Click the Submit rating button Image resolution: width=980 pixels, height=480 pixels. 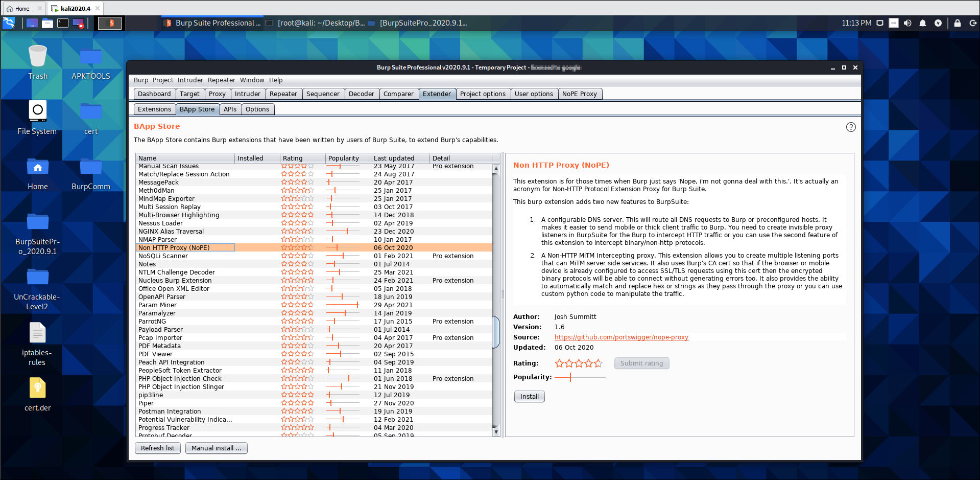coord(642,363)
